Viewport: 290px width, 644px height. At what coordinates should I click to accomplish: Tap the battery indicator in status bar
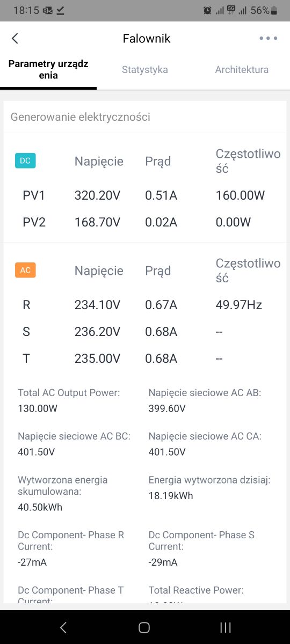coord(274,10)
